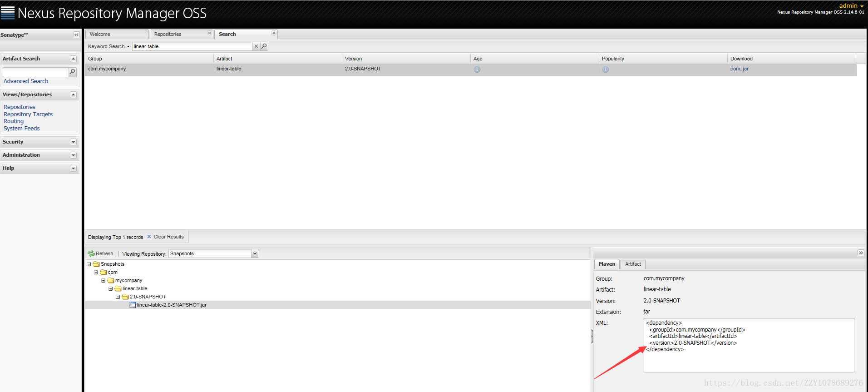Open the Repository Targets link
The height and width of the screenshot is (392, 868).
[28, 114]
